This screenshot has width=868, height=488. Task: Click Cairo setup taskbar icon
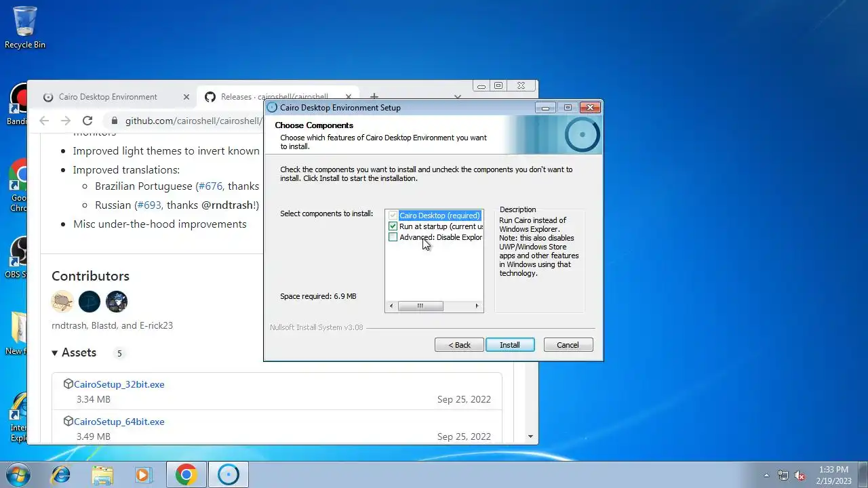click(x=229, y=474)
